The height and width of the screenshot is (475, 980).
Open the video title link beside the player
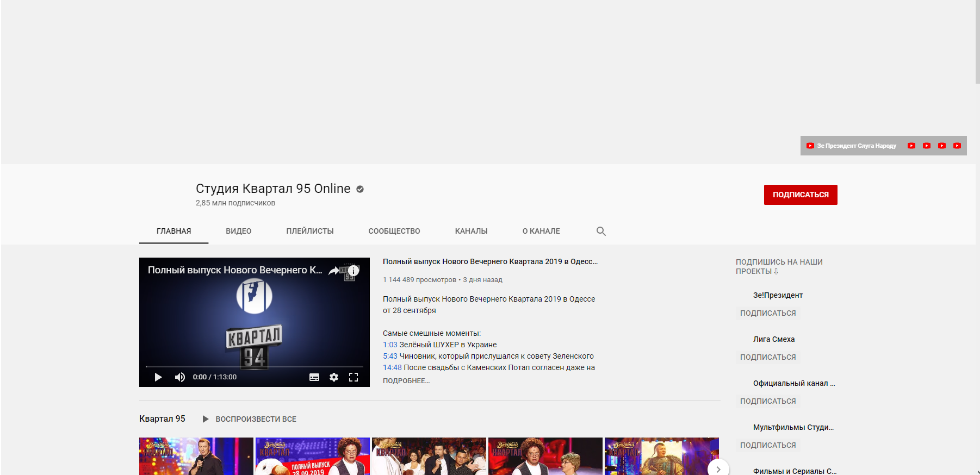pos(490,261)
